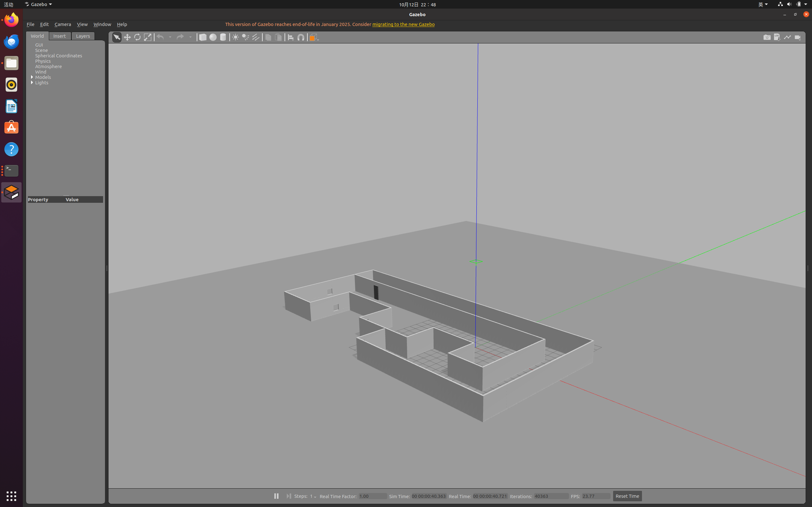Click the Reset Time button
The height and width of the screenshot is (507, 812).
pos(627,496)
